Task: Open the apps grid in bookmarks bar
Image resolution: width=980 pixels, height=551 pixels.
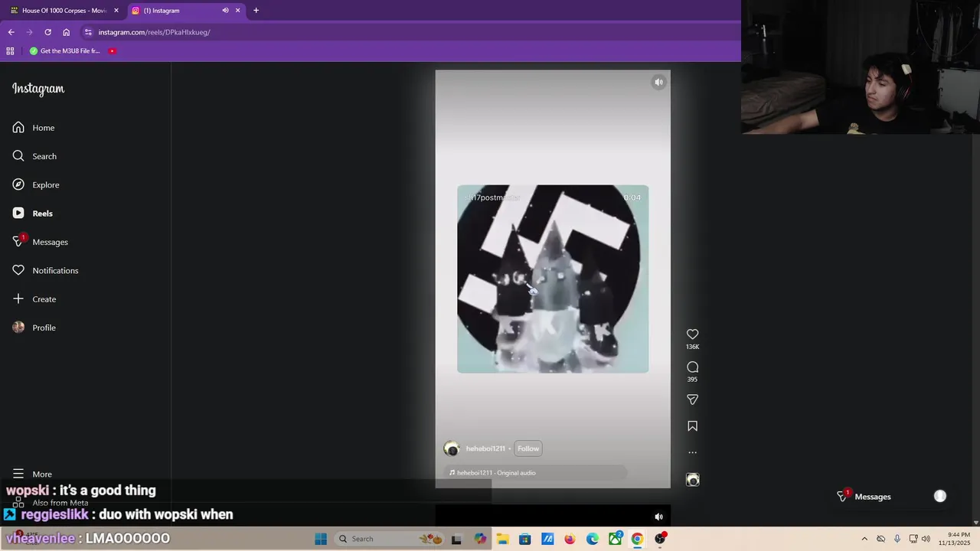Action: (x=10, y=51)
